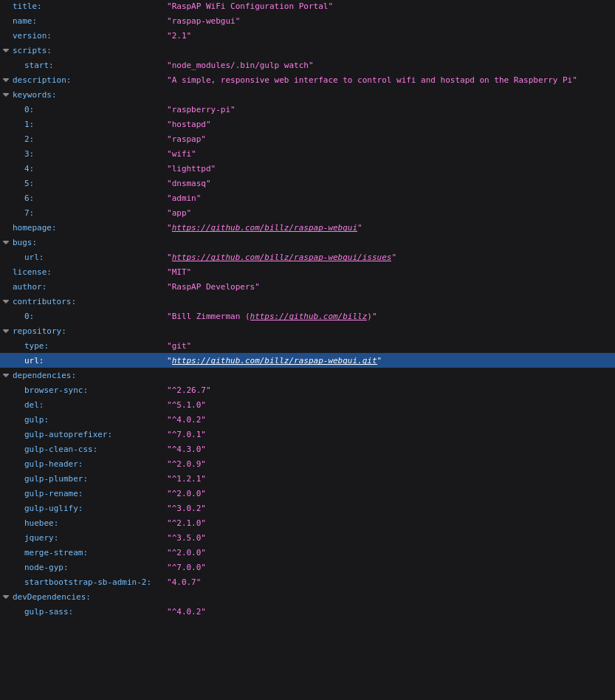Collapse the description node arrow
The height and width of the screenshot is (700, 615).
click(6, 80)
